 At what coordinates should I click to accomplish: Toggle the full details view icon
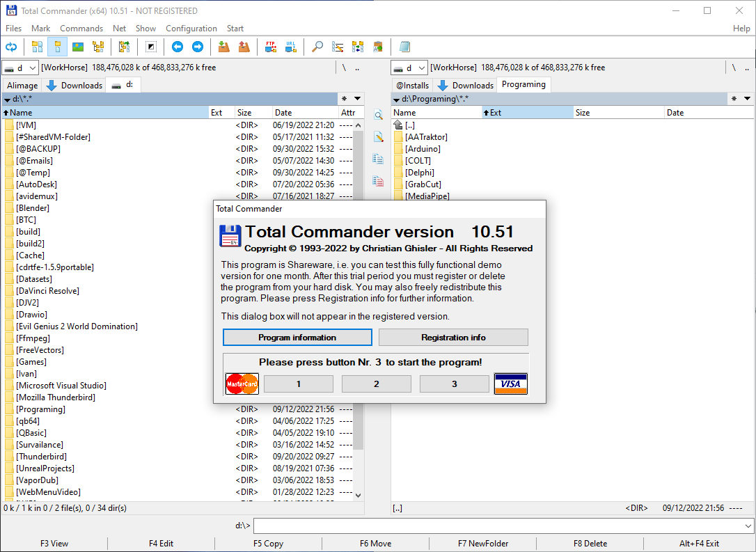coord(57,47)
